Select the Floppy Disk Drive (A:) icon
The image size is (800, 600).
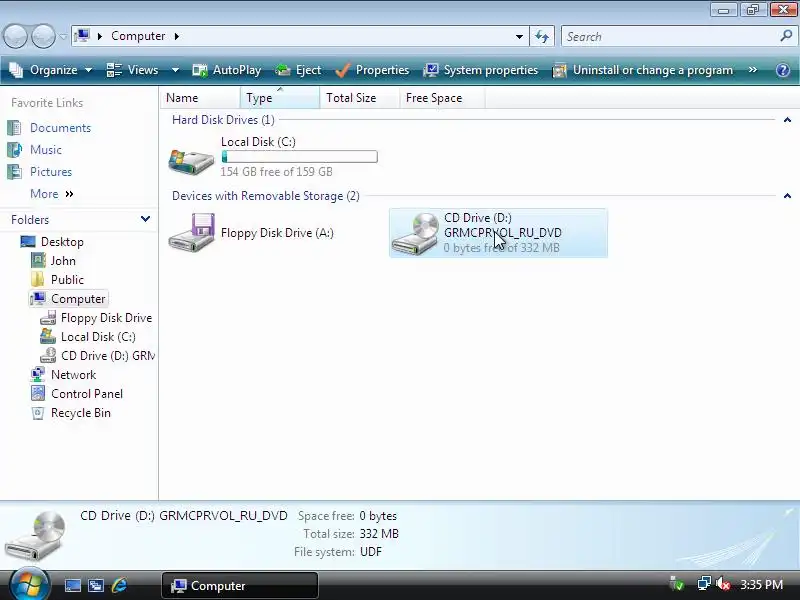(x=191, y=232)
